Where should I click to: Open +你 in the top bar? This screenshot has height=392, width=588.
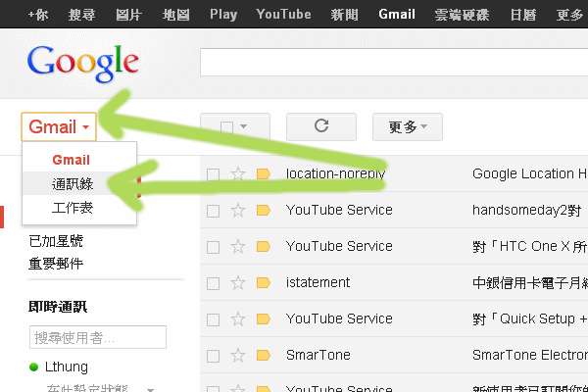point(38,15)
